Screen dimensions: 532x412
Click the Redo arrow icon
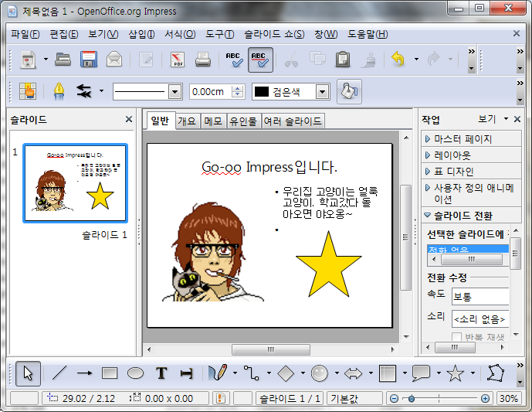[x=434, y=59]
